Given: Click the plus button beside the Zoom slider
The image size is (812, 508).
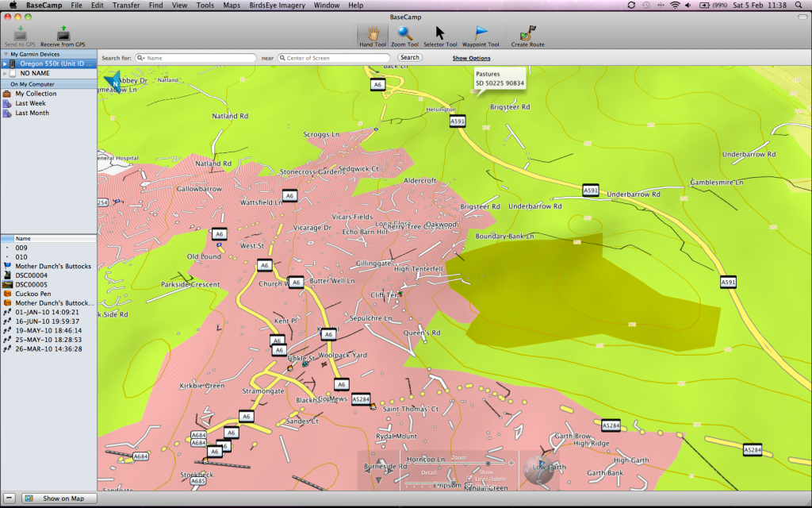Looking at the screenshot, I should coord(511,463).
